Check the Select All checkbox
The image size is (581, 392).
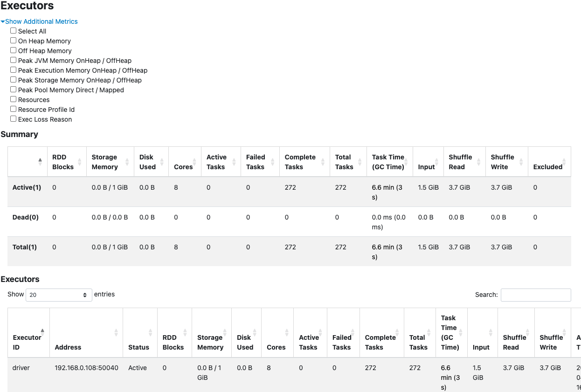[x=14, y=31]
